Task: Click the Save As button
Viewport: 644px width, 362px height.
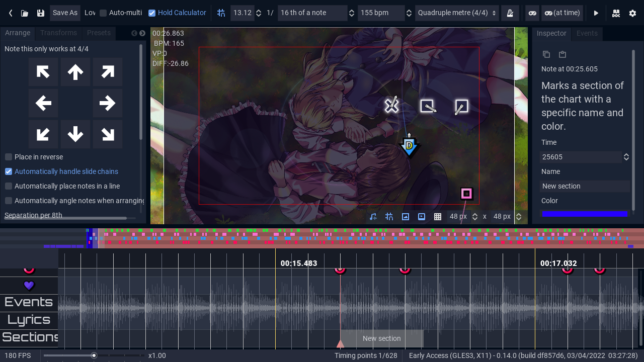Action: point(65,13)
